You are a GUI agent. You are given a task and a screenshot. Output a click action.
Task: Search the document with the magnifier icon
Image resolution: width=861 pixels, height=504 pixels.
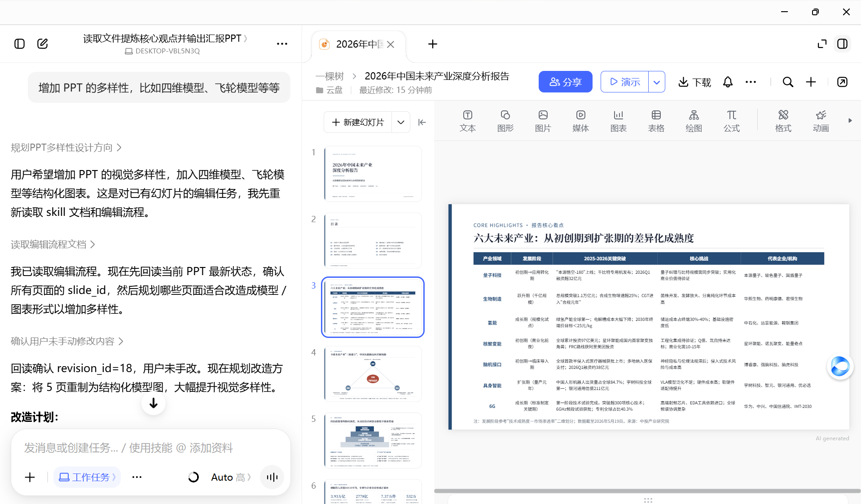788,82
